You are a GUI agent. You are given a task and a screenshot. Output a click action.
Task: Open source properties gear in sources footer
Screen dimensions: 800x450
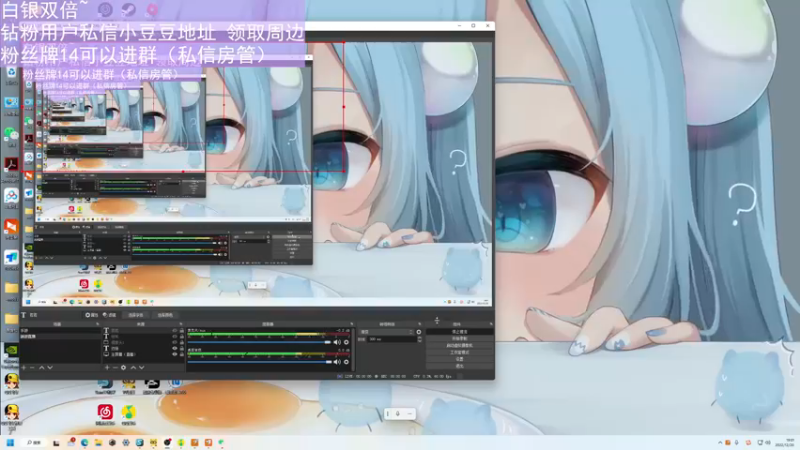(123, 367)
